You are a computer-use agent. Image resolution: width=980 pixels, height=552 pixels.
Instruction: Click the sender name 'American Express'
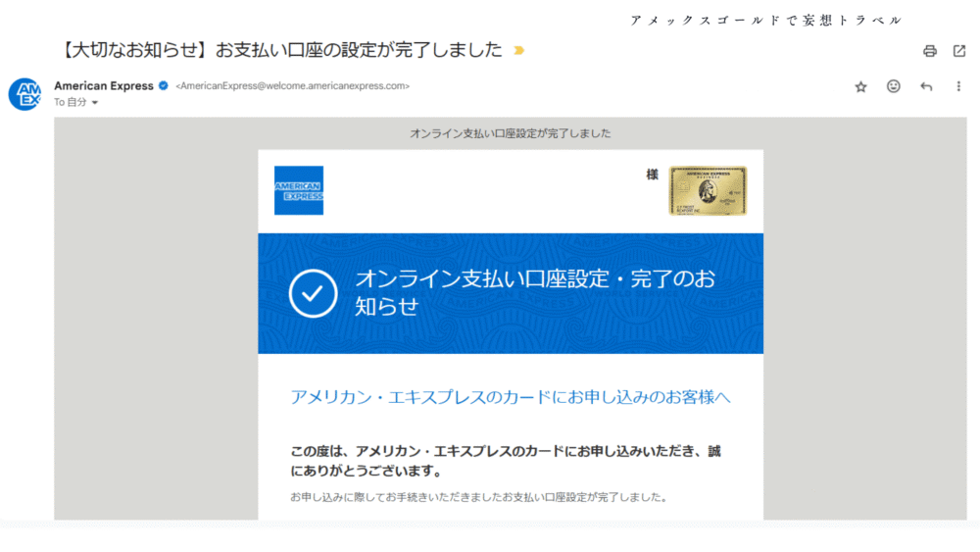104,85
